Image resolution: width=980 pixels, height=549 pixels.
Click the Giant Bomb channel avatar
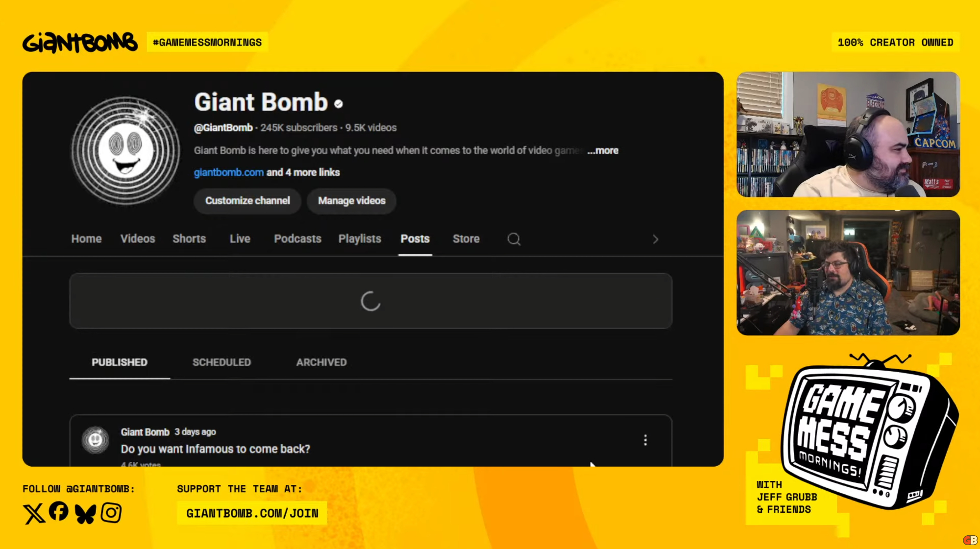tap(125, 150)
